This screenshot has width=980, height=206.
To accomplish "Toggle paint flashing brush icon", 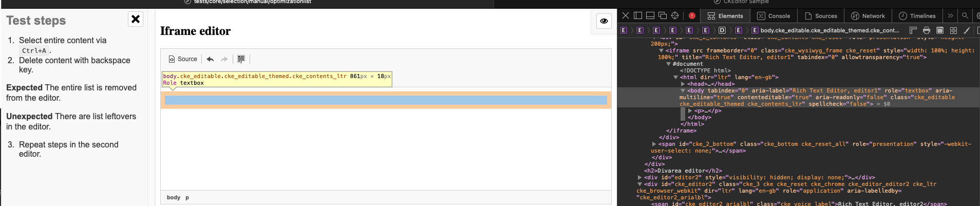I will pos(967,30).
